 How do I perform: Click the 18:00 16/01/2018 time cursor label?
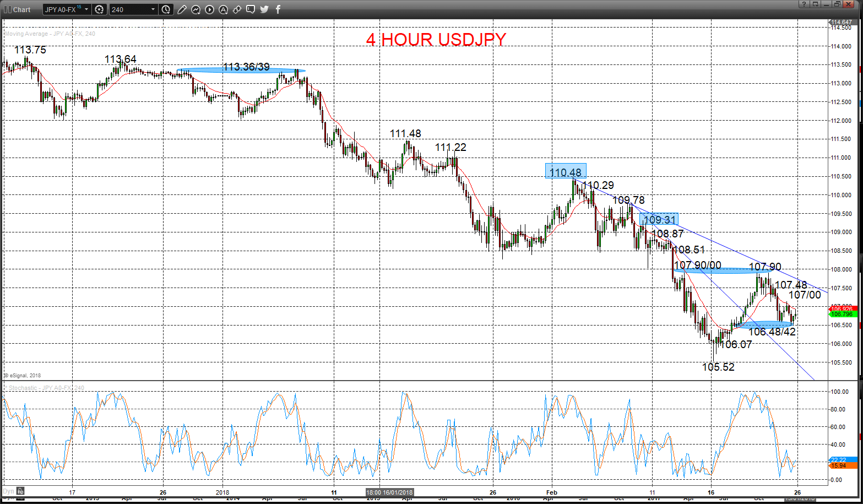[x=389, y=492]
